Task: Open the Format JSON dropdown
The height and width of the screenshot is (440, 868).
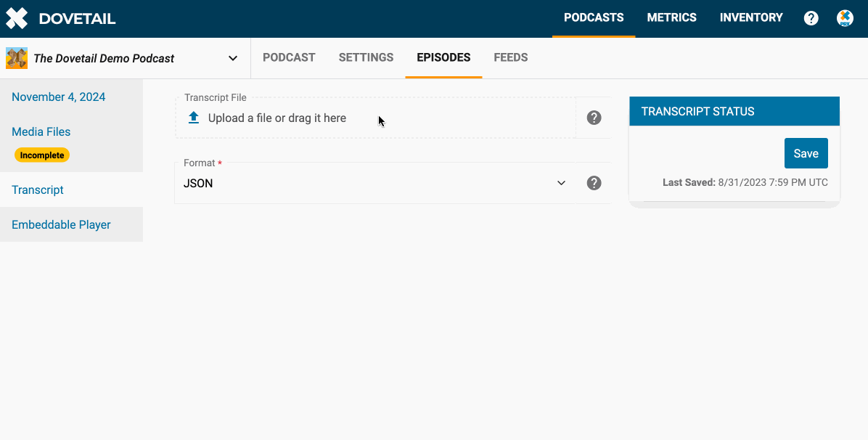Action: (x=374, y=183)
